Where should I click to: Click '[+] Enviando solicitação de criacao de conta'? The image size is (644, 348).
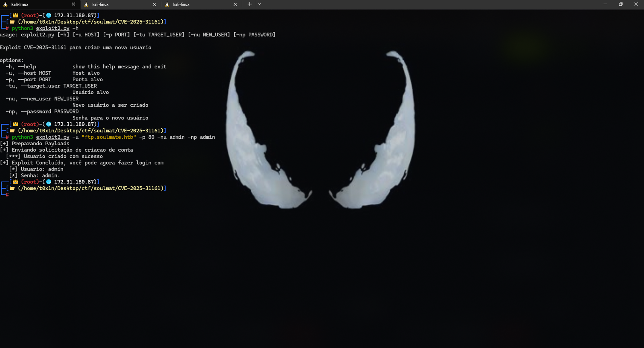(67, 150)
